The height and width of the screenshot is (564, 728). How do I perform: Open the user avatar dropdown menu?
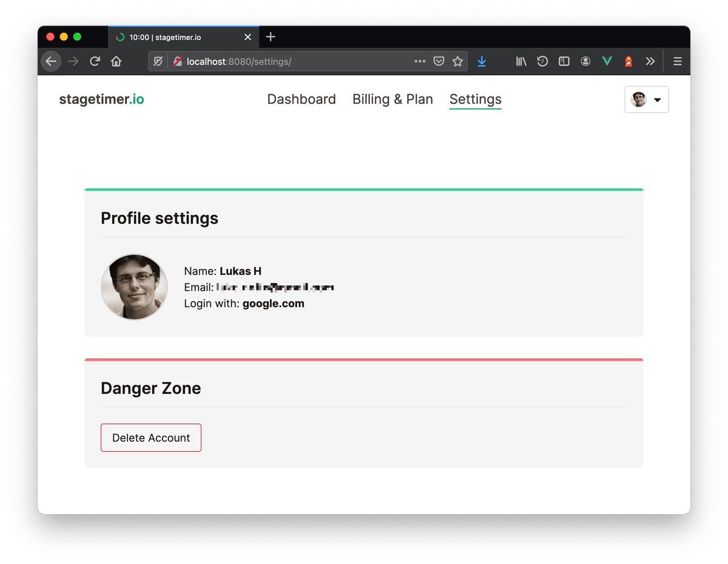pos(647,100)
